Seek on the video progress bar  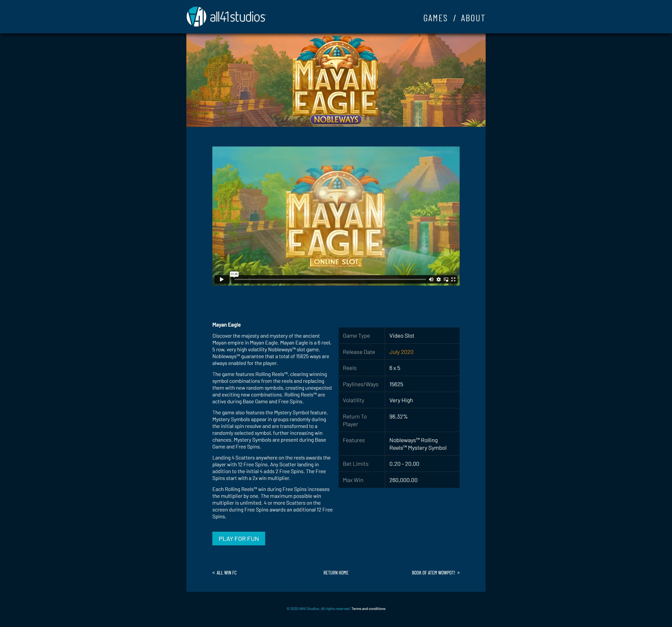click(330, 280)
